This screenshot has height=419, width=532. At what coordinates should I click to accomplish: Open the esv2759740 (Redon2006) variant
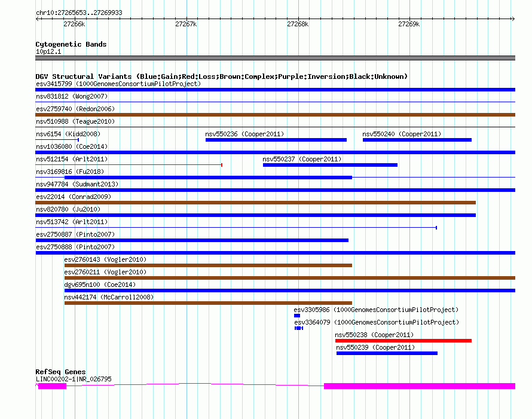(75, 109)
